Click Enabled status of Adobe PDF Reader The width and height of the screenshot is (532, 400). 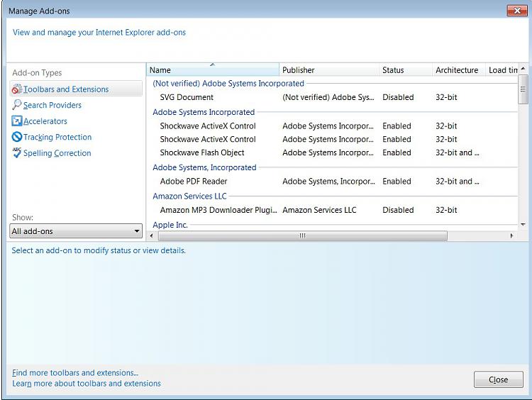(x=397, y=181)
